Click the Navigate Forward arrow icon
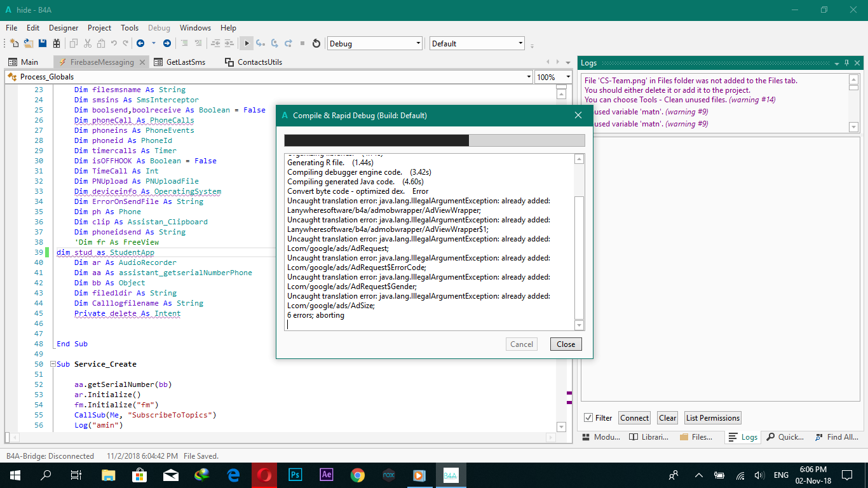This screenshot has width=868, height=488. [166, 43]
